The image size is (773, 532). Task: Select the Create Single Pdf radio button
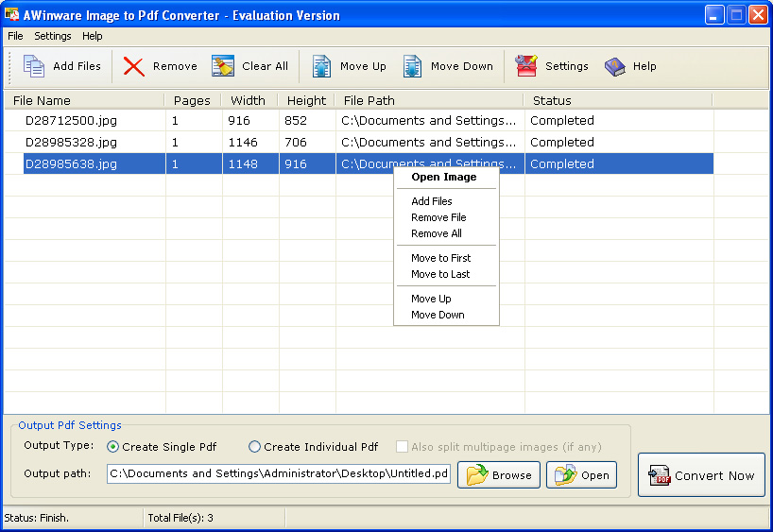[113, 447]
